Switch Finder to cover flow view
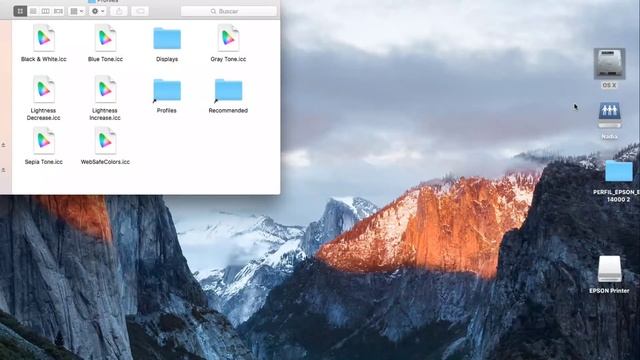 [x=58, y=11]
